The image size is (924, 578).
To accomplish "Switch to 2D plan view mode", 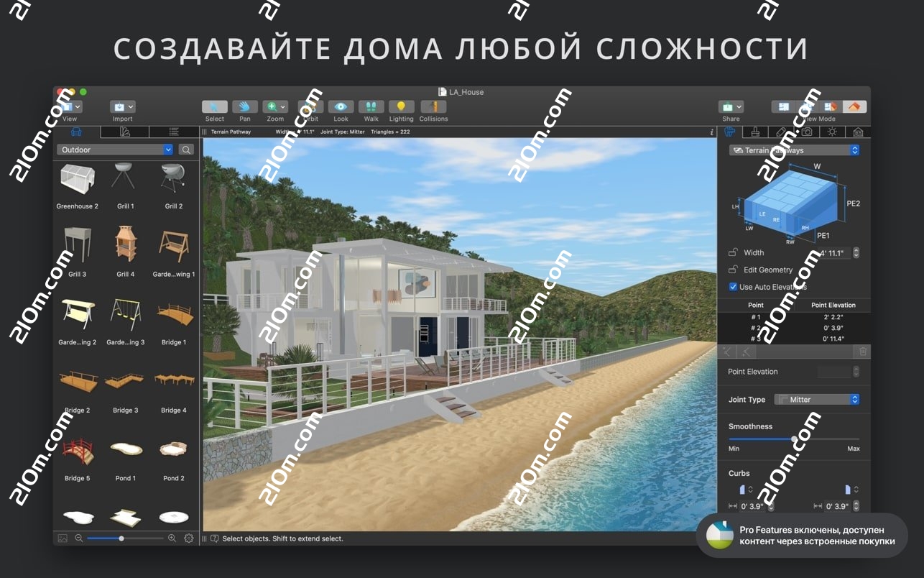I will pos(783,106).
